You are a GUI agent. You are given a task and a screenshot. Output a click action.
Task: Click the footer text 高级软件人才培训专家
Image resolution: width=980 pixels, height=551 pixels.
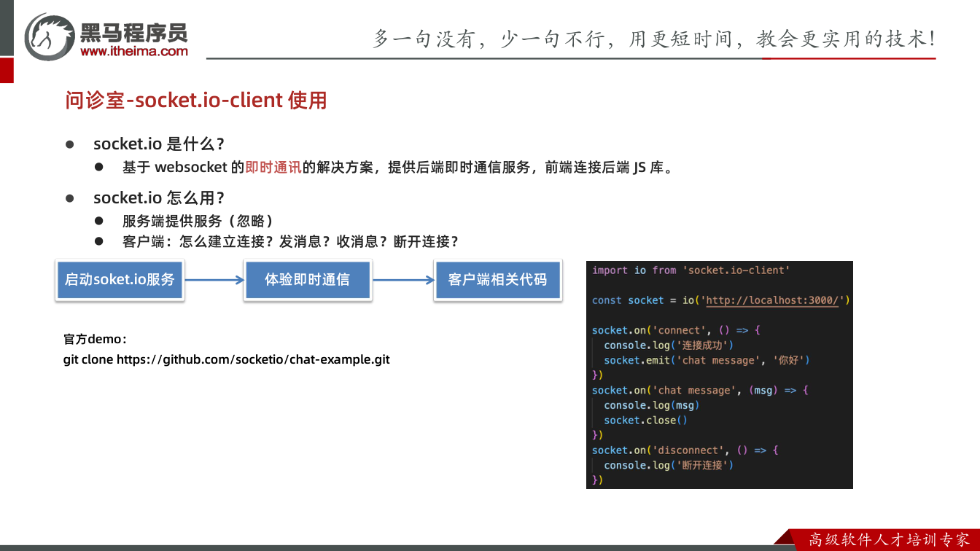tap(890, 539)
